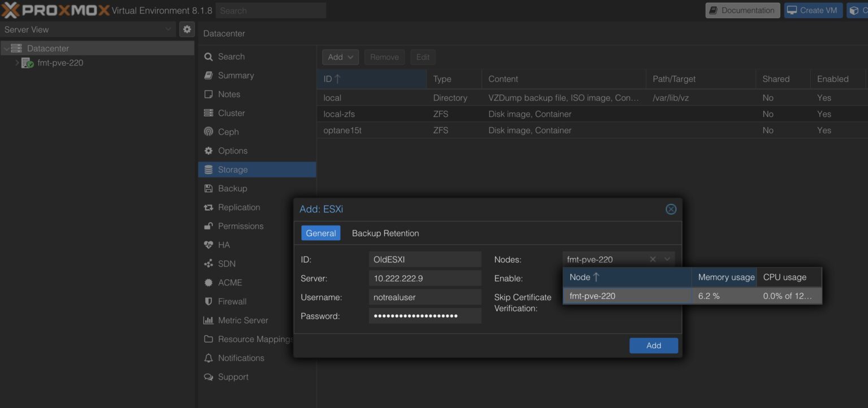Open the Notifications bell entry
Image resolution: width=868 pixels, height=408 pixels.
pos(241,358)
